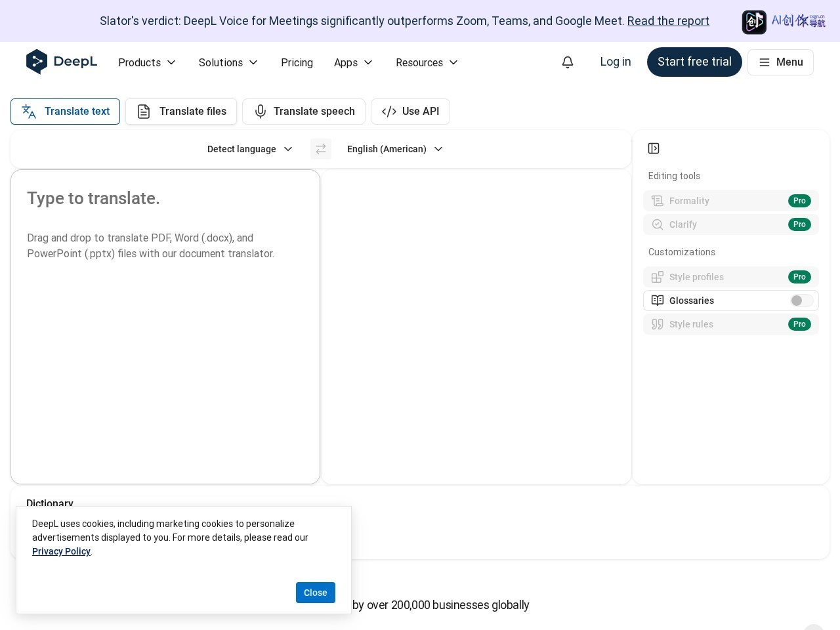
Task: Click the Dictionary heading
Action: (50, 503)
